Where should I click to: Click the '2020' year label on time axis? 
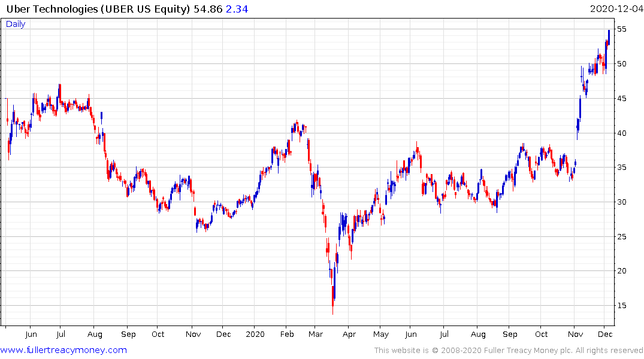255,334
